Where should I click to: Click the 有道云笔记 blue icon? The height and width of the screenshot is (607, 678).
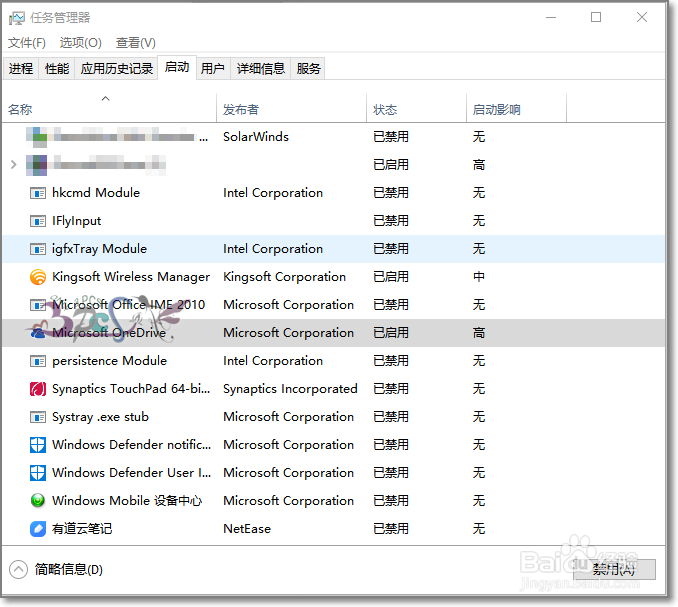(x=38, y=529)
